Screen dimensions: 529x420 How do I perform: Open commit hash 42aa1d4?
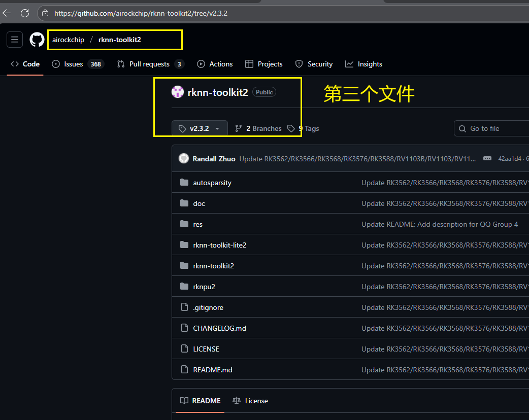pyautogui.click(x=509, y=159)
